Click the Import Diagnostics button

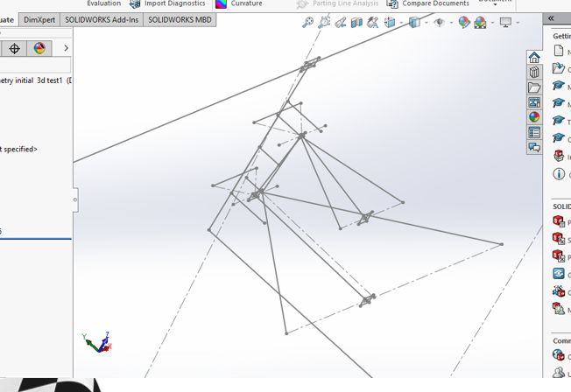pyautogui.click(x=167, y=4)
